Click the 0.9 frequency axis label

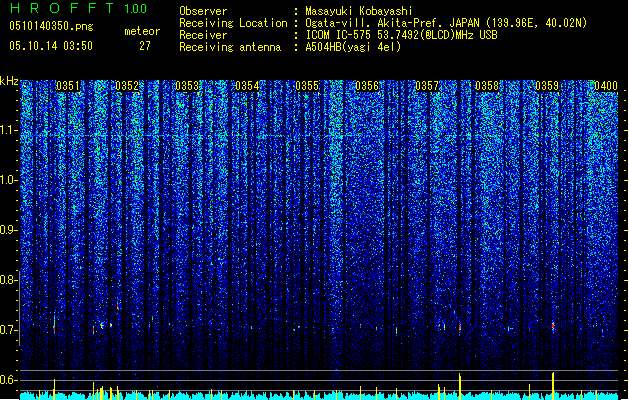tap(9, 230)
